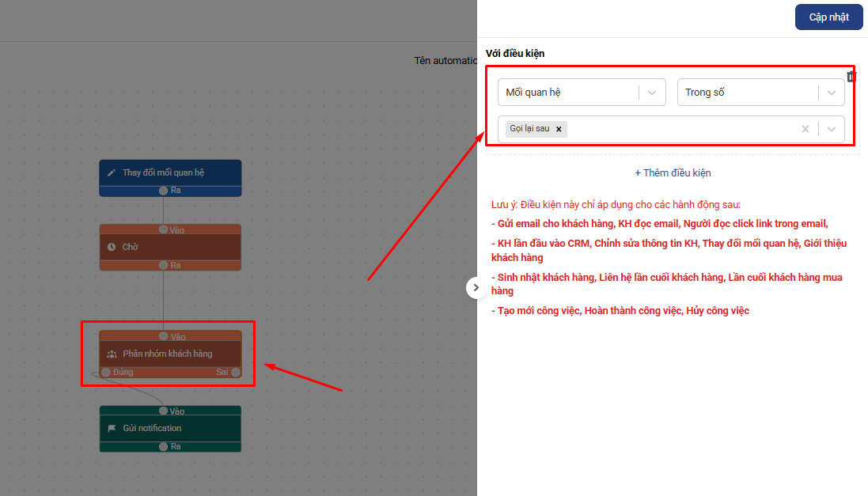The height and width of the screenshot is (496, 868).
Task: Click the 'Vào' port of 'Gửi notification'
Action: click(x=163, y=411)
